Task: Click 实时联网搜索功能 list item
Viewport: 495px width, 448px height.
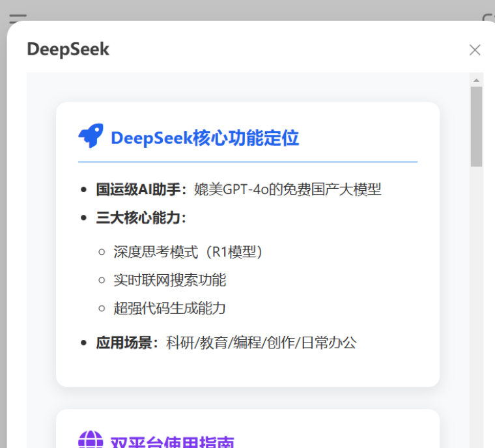Action: pos(170,280)
